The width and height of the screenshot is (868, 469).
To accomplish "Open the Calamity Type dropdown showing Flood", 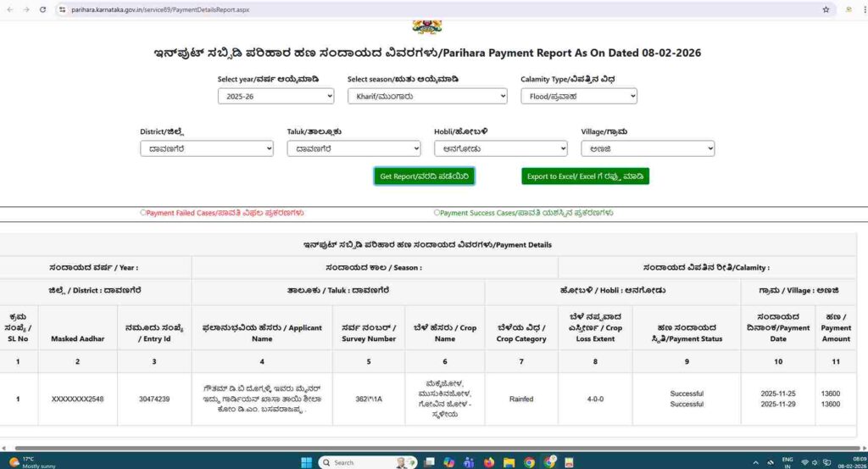I will click(x=578, y=97).
